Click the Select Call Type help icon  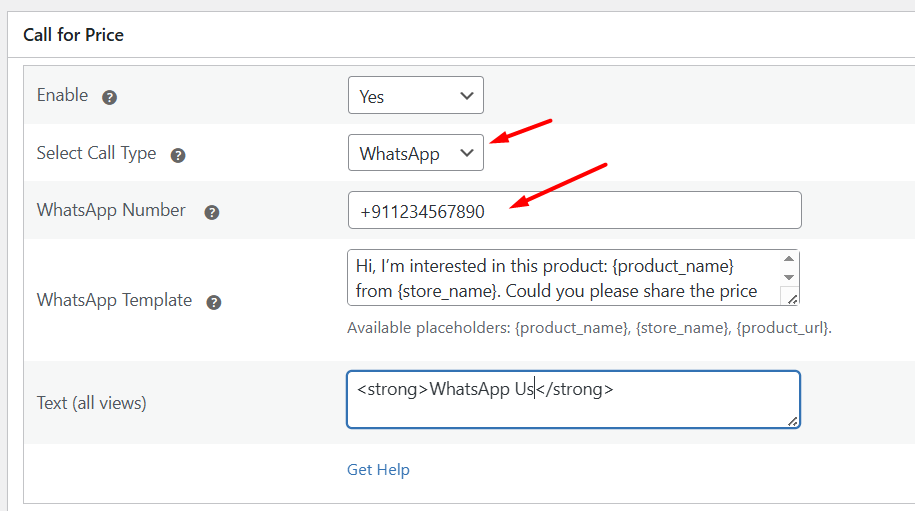coord(178,155)
